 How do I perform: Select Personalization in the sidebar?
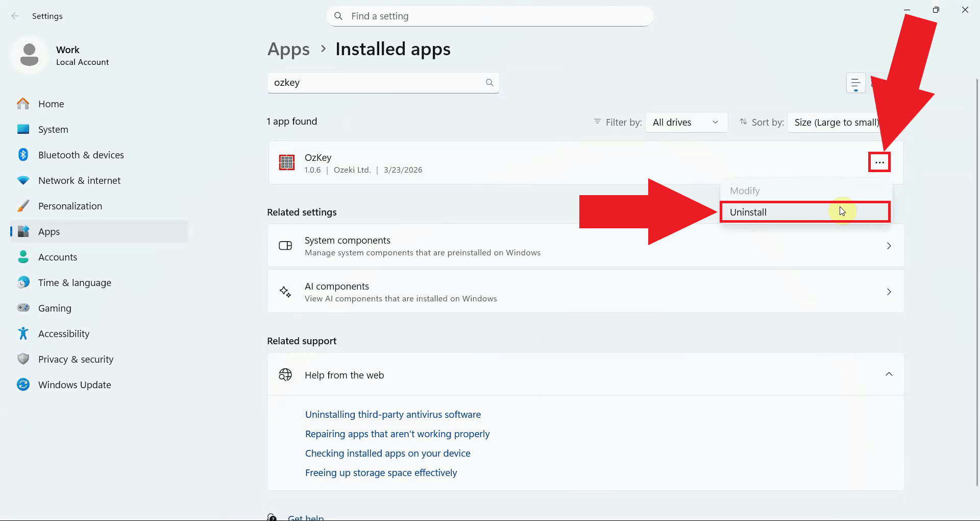tap(70, 206)
